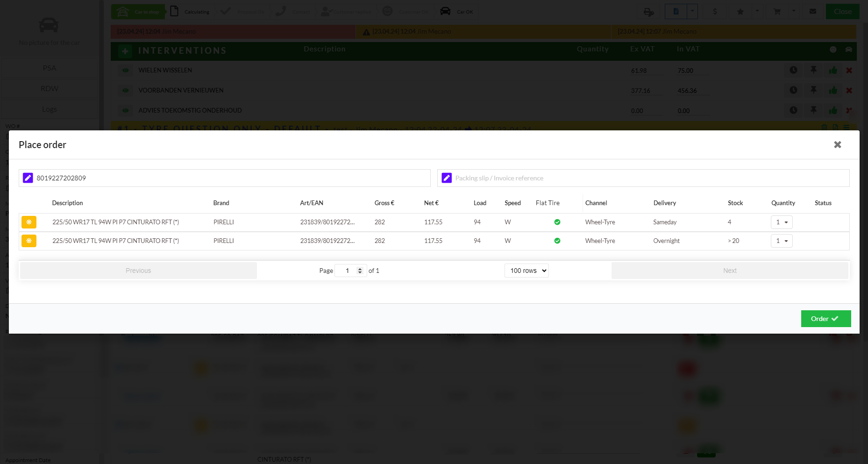Sort by the Description column header
Screen dimensions: 868x464
[x=68, y=203]
